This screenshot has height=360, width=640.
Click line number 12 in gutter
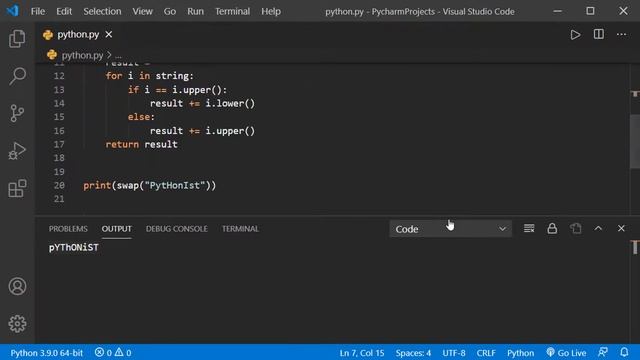click(x=59, y=76)
